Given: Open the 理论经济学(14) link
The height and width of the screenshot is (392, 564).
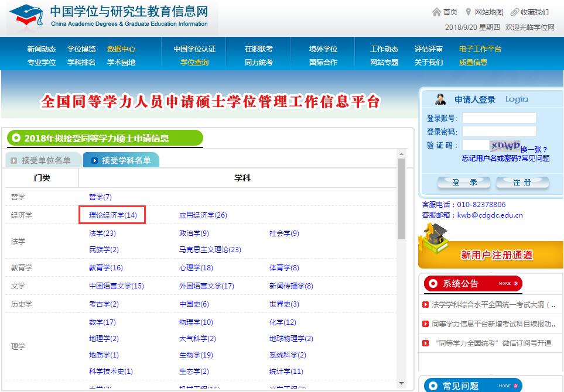Looking at the screenshot, I should point(111,215).
